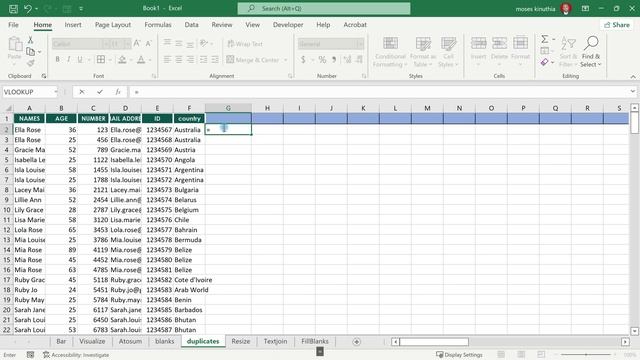Click the Undo arrow icon
The image size is (640, 360).
click(27, 8)
